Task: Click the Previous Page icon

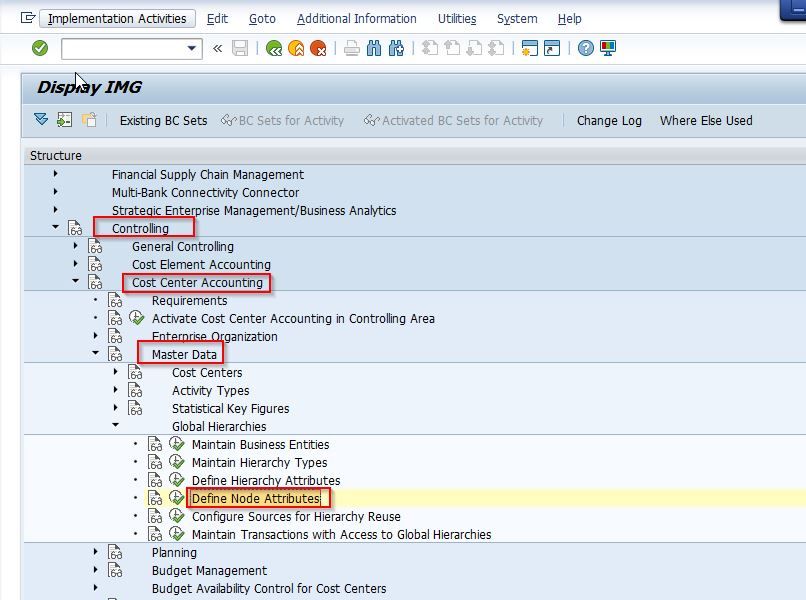Action: (452, 48)
